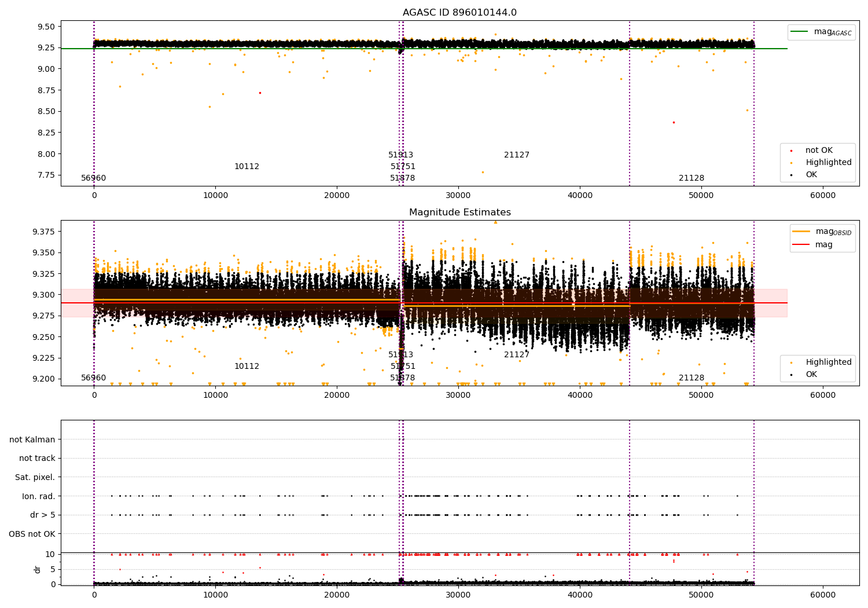Click the 9.300 y-tick in middle plot

43,295
